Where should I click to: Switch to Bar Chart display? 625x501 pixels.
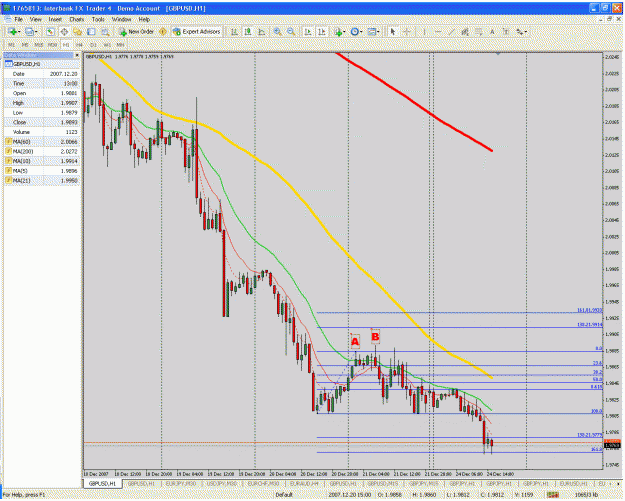(x=234, y=32)
